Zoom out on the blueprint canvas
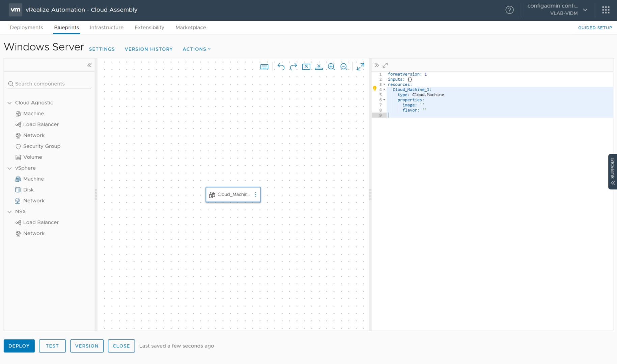 (x=344, y=67)
